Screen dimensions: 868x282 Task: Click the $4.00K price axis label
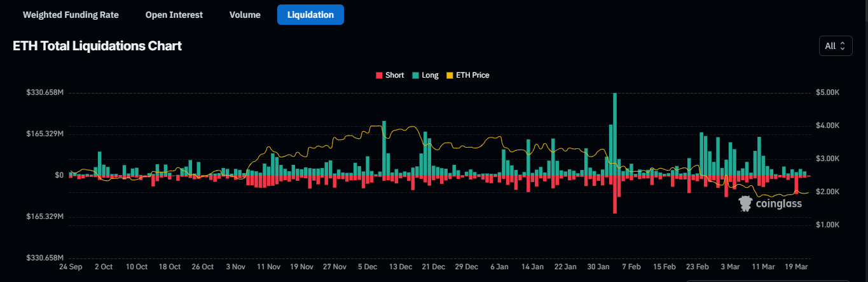coord(827,125)
